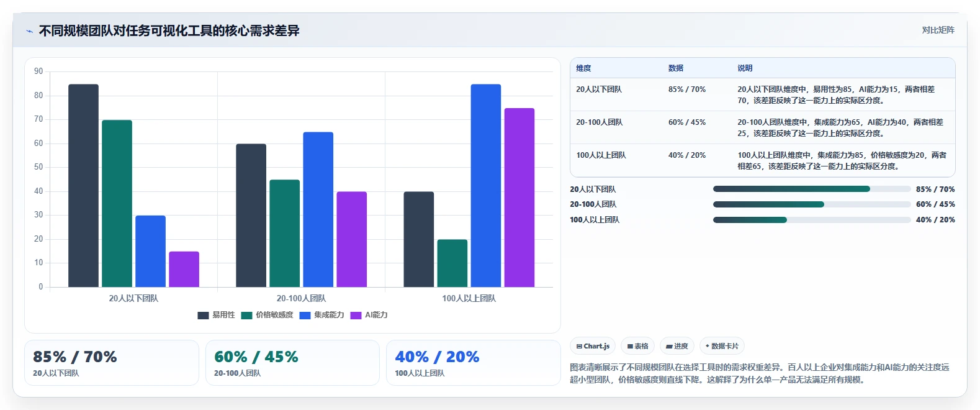This screenshot has height=410, width=980.
Task: Toggle the 价格敏感度 legend item
Action: coord(267,315)
